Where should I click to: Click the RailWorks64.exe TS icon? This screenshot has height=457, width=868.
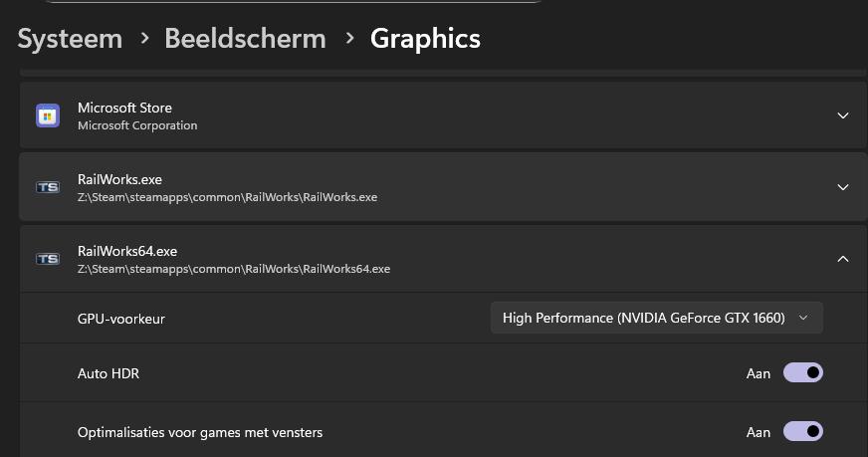coord(48,259)
